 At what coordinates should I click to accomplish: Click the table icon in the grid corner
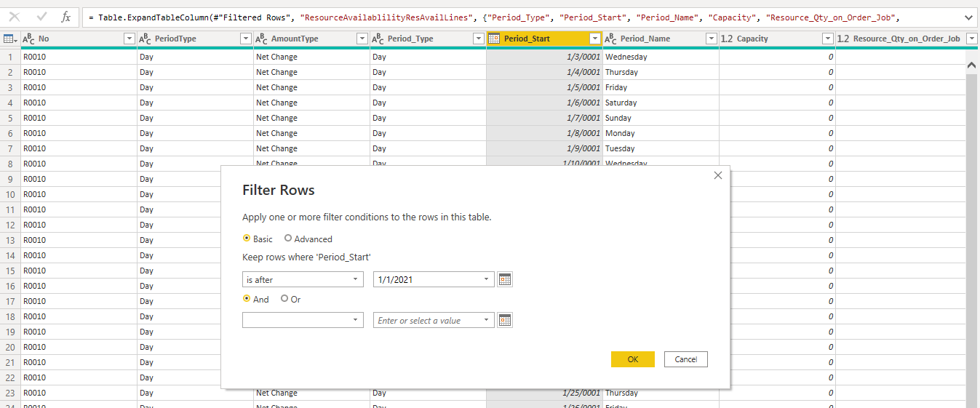(x=10, y=39)
